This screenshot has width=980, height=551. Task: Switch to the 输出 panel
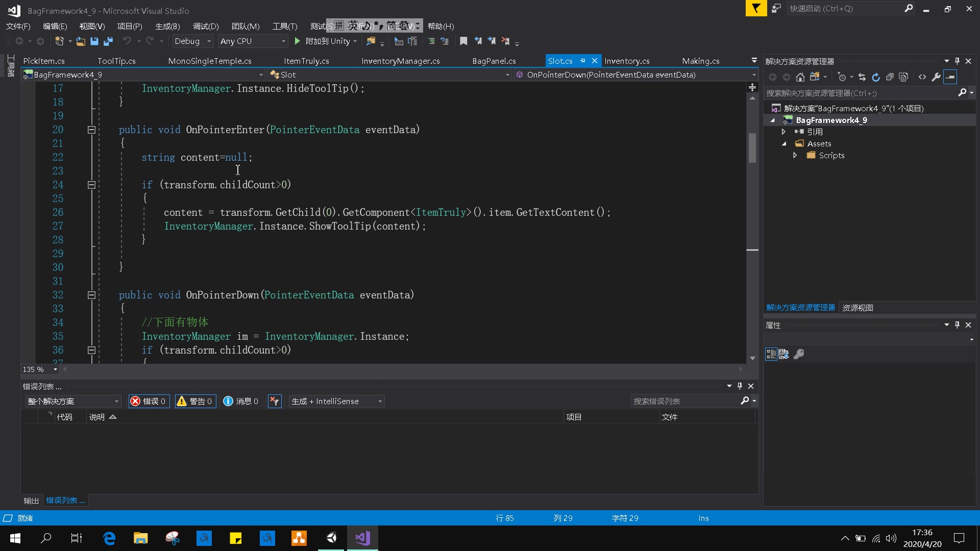coord(30,500)
